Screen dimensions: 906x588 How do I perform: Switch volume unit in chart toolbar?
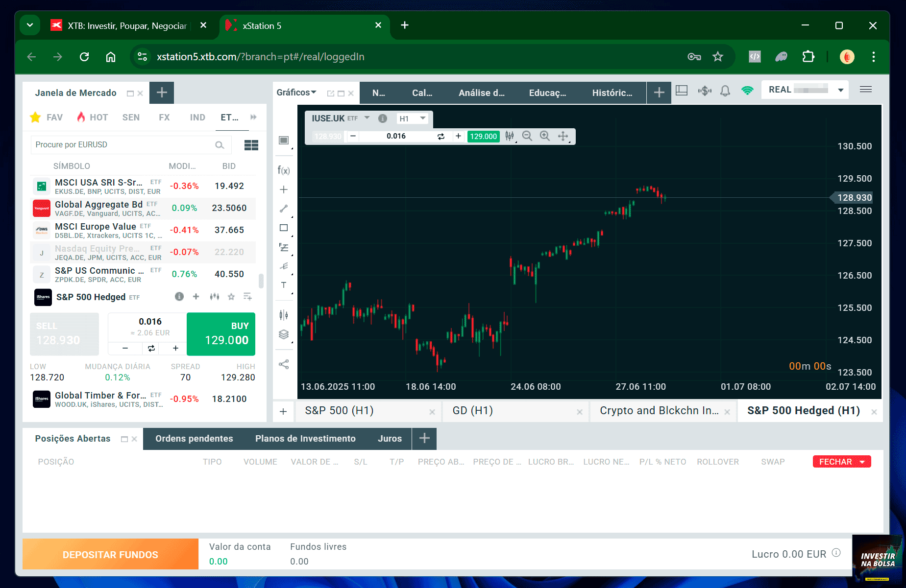point(441,136)
